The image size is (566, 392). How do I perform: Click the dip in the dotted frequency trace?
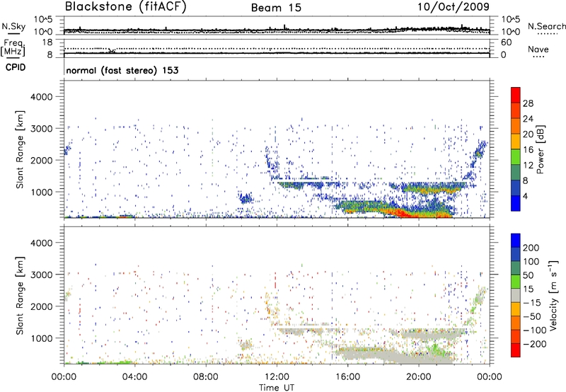(112, 50)
